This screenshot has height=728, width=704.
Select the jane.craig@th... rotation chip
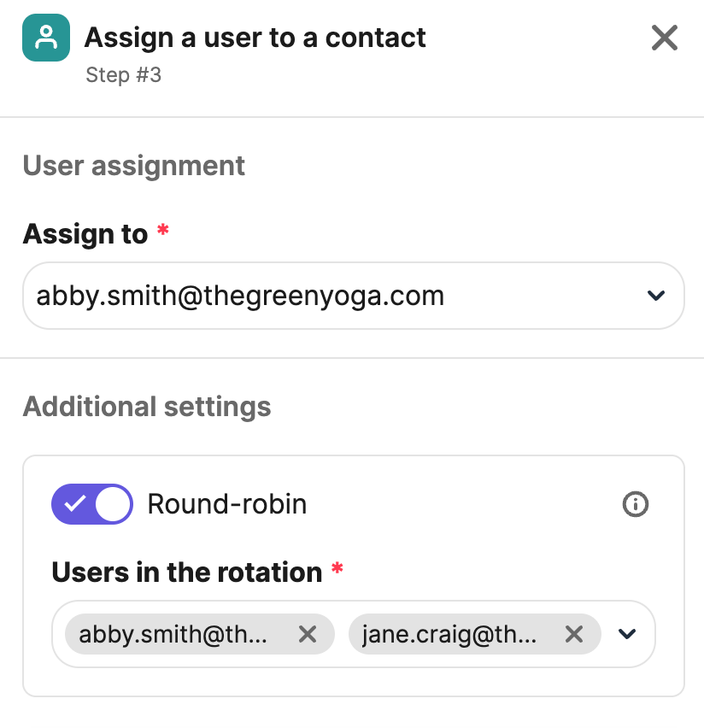coord(474,634)
